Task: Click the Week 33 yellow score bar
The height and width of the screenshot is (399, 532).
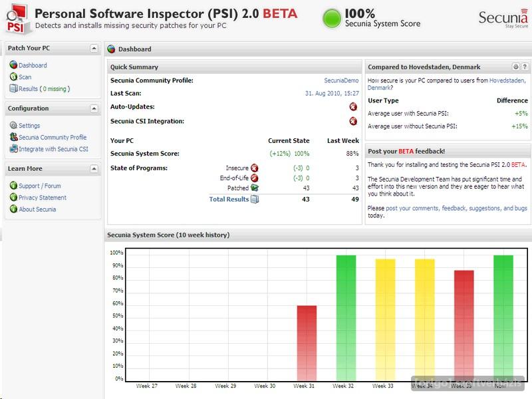Action: [x=386, y=320]
